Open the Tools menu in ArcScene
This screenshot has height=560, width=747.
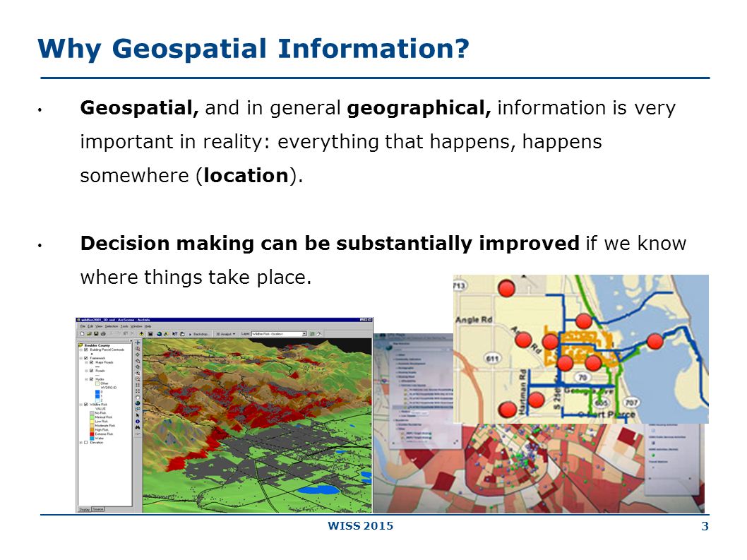click(x=124, y=326)
